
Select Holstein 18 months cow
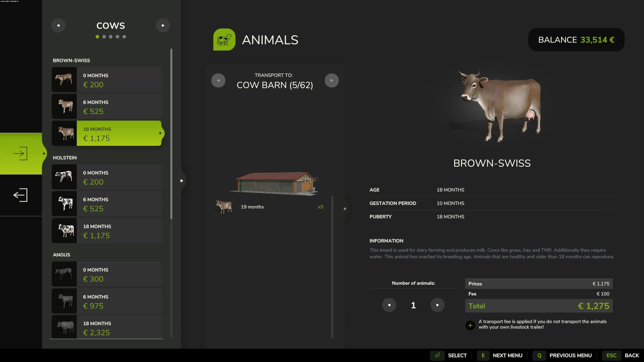click(x=107, y=231)
